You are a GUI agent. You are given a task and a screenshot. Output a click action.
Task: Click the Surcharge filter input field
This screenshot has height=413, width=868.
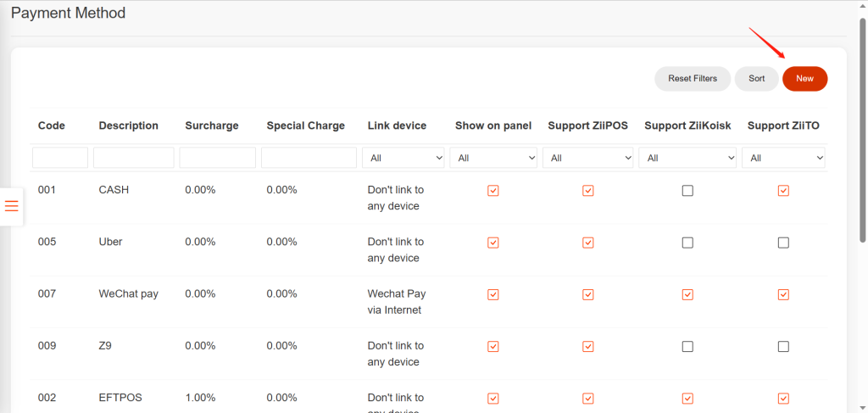(217, 158)
